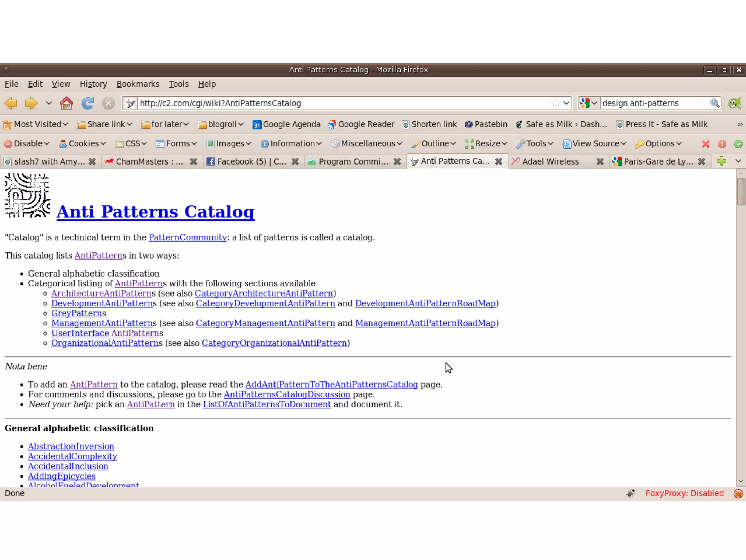Image resolution: width=746 pixels, height=560 pixels.
Task: Click the search magnifier icon
Action: (x=715, y=103)
